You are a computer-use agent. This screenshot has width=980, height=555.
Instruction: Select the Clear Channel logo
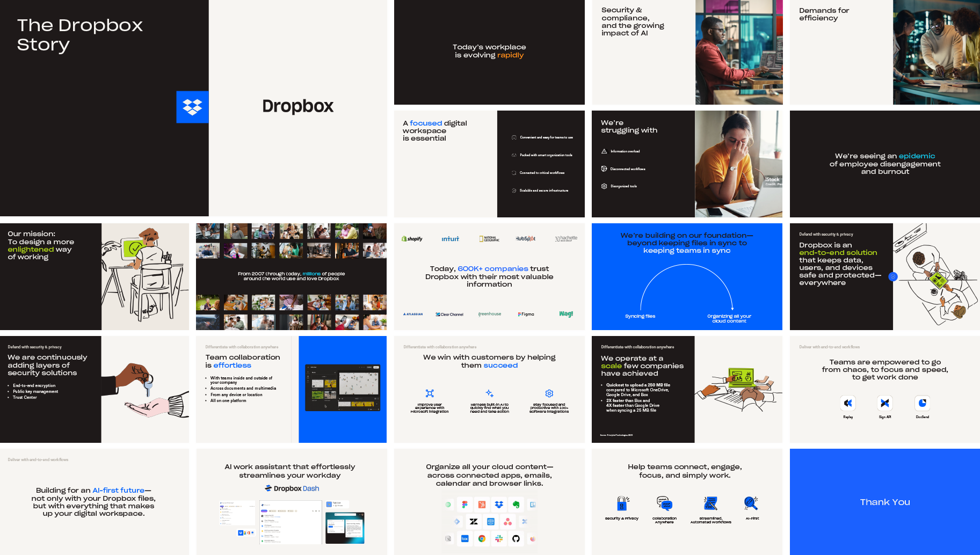coord(449,314)
